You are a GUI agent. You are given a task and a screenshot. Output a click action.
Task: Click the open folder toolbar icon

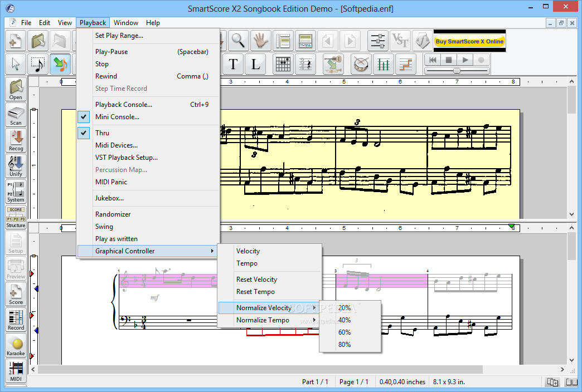pos(37,41)
